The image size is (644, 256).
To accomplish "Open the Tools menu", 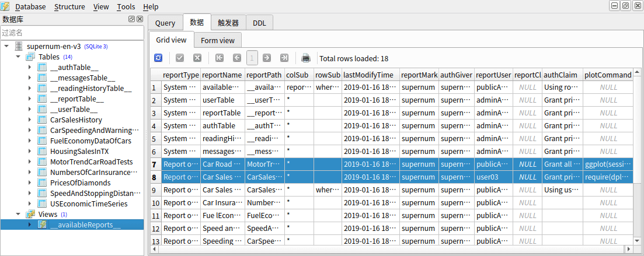I will (126, 6).
